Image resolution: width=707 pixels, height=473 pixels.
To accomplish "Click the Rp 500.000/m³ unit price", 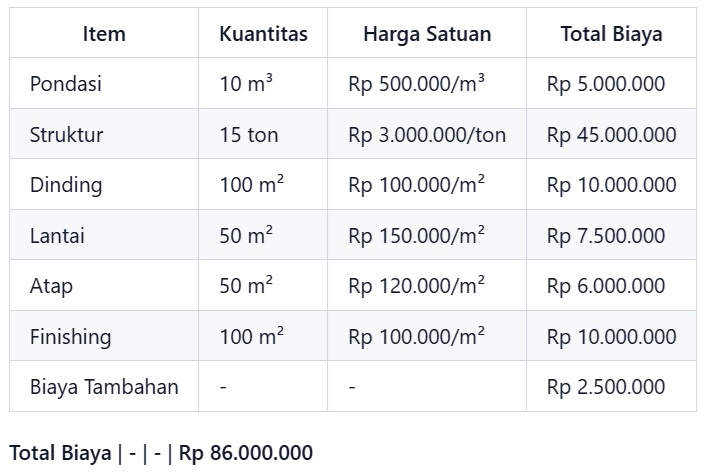I will click(x=417, y=84).
